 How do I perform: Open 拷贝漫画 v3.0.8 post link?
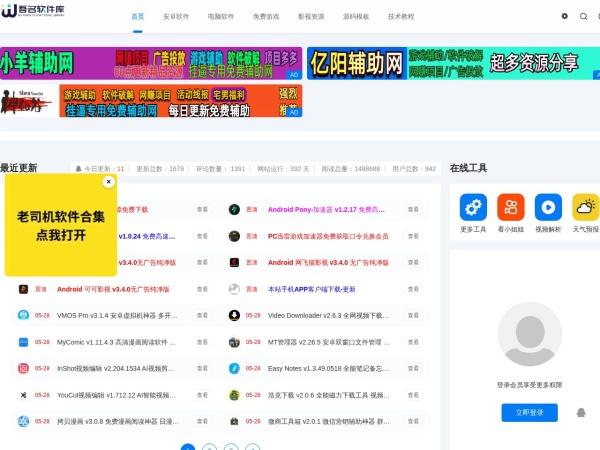pyautogui.click(x=118, y=421)
